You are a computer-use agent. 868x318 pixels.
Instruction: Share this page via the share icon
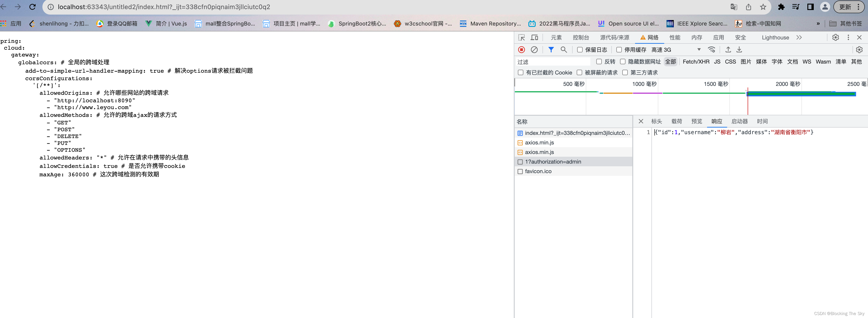coord(748,7)
